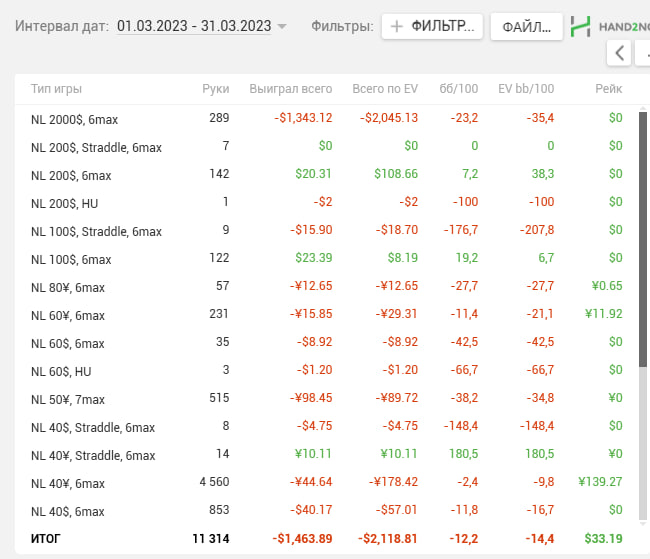Click the -$2,045.13 EV value

[x=389, y=118]
